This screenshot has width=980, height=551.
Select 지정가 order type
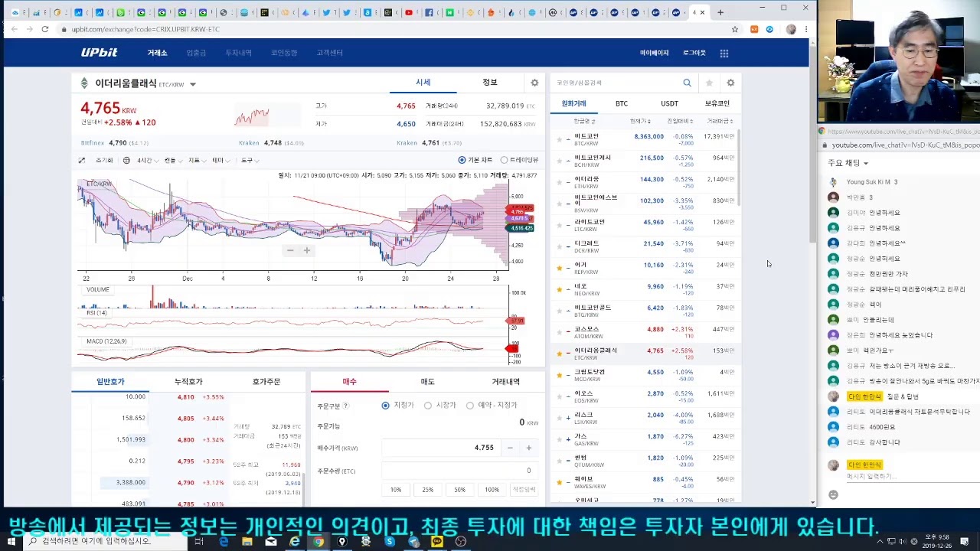click(386, 405)
